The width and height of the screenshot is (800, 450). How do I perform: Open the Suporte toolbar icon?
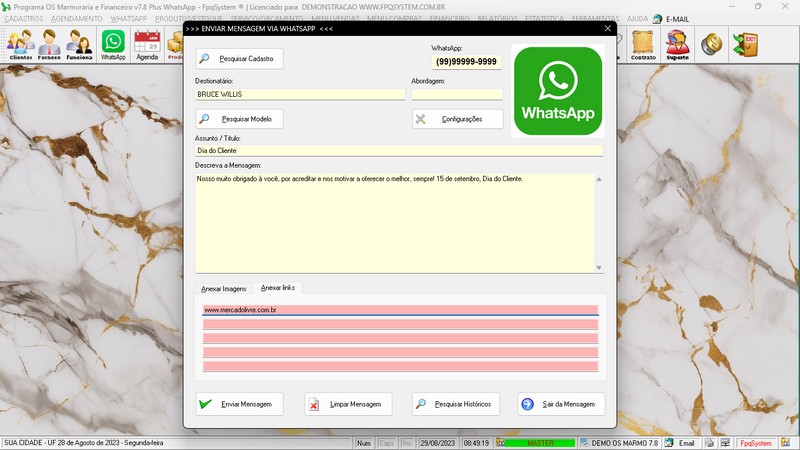(x=678, y=44)
